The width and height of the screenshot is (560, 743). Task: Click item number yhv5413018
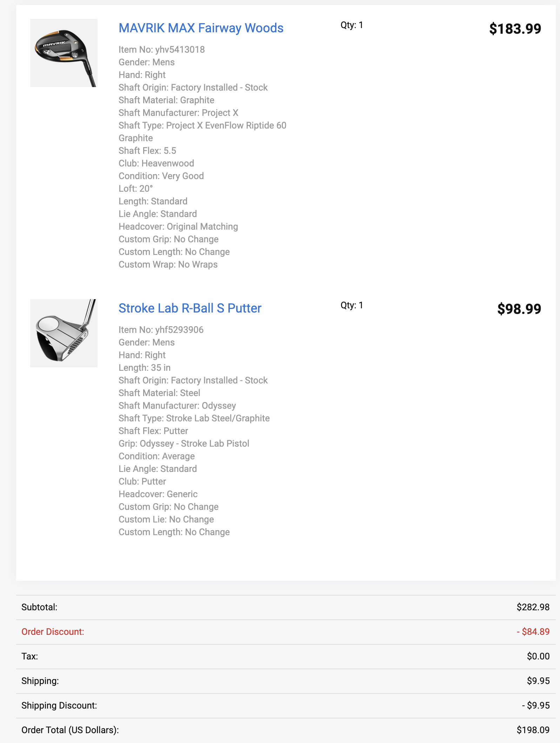(x=161, y=50)
